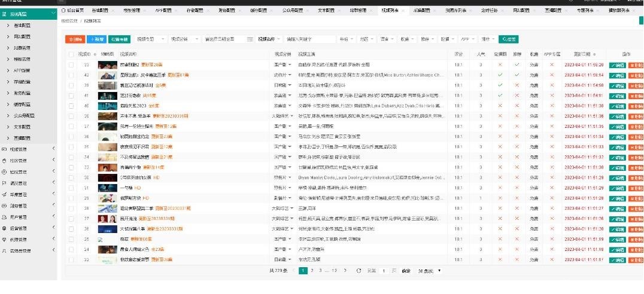Viewport: 644px width, 294px height.
Task: Toggle carousel checkmark for row ID 42
Action: point(500,75)
